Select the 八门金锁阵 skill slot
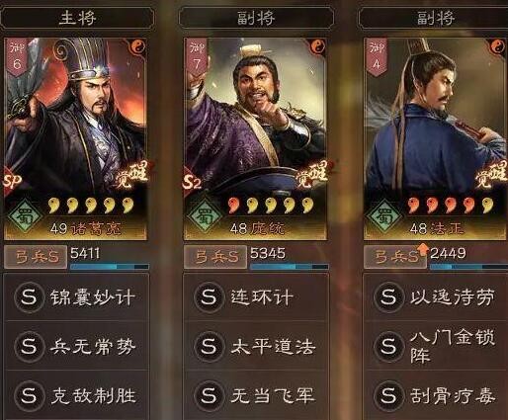508x420 pixels. click(436, 346)
